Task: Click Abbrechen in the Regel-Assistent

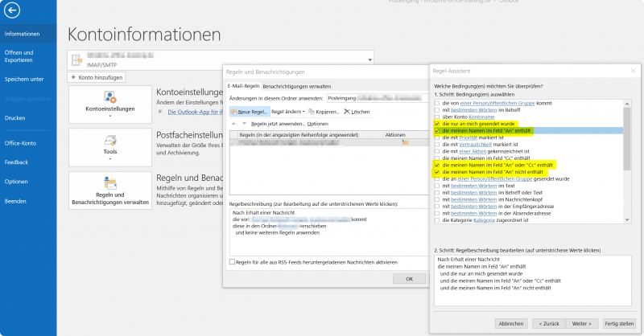Action: (x=511, y=324)
